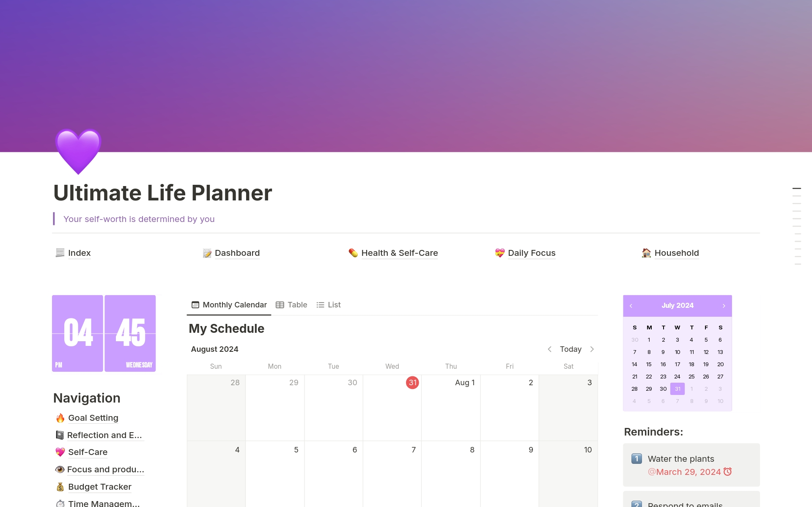Click the previous month arrow on mini calendar
Viewport: 812px width, 507px height.
click(x=631, y=305)
